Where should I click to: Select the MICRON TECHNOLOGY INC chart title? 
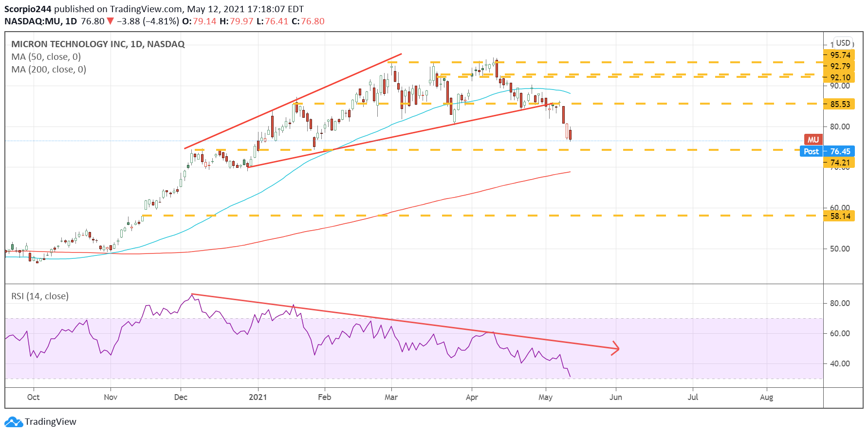(98, 44)
